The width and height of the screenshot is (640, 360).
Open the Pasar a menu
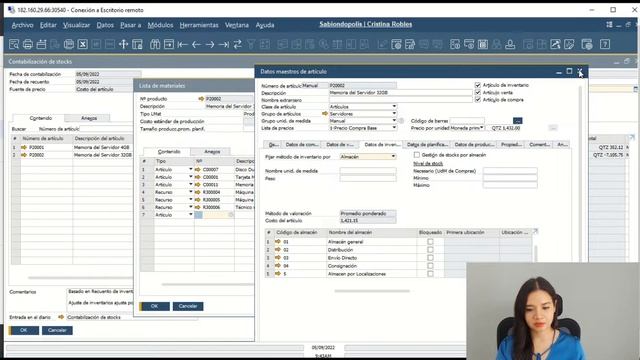(x=131, y=25)
